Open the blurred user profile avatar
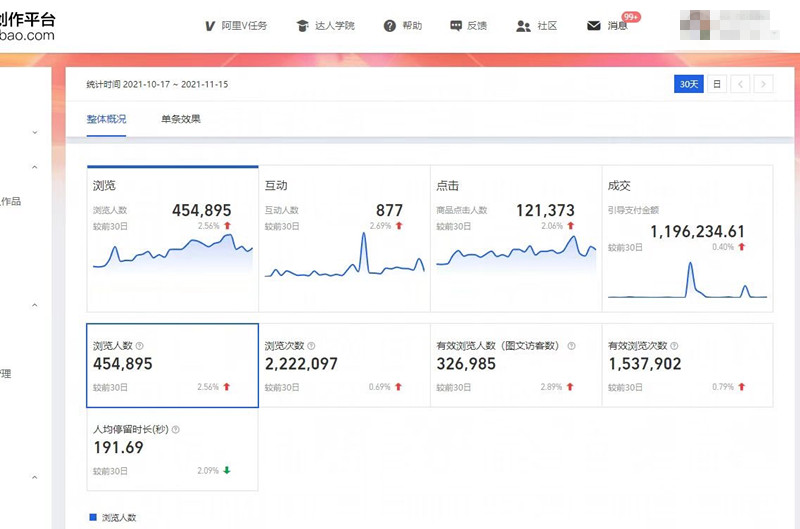The width and height of the screenshot is (800, 529). (x=694, y=24)
